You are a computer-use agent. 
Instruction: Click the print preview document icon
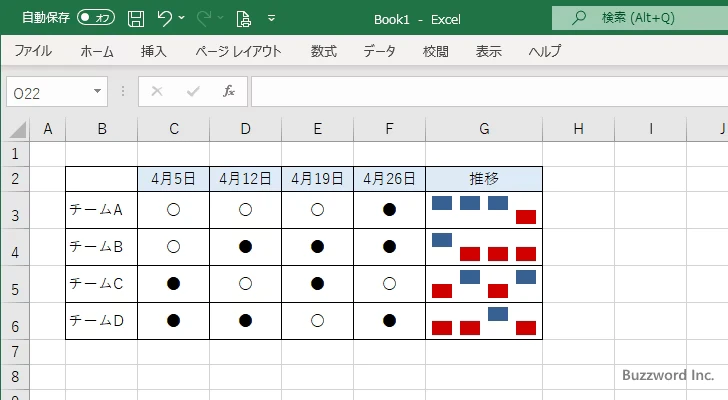pos(244,18)
